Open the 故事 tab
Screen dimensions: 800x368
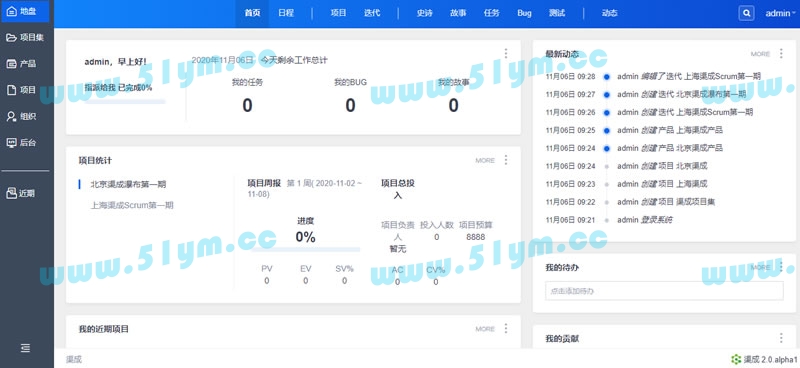[458, 14]
